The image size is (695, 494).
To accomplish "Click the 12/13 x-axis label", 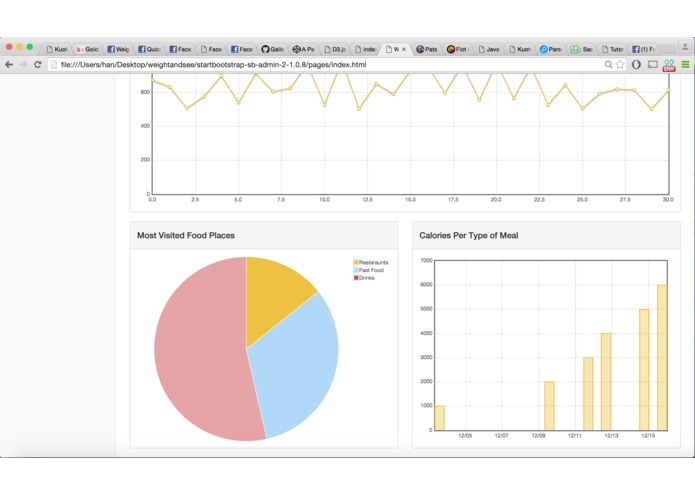I will click(611, 436).
